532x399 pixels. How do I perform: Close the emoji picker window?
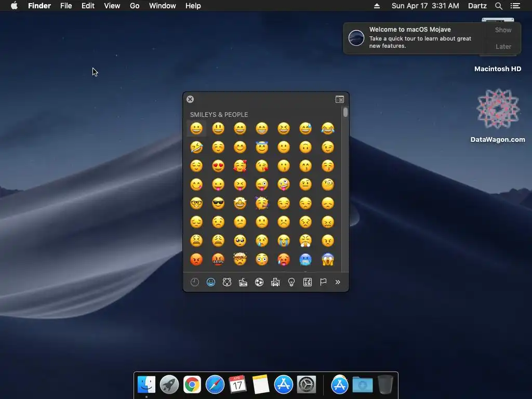190,99
